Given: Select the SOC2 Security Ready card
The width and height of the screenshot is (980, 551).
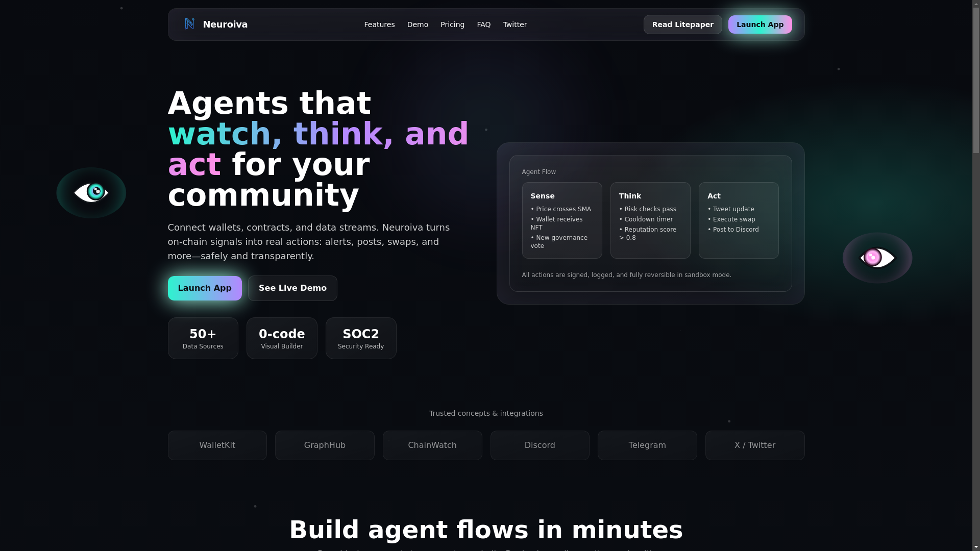Looking at the screenshot, I should (361, 338).
